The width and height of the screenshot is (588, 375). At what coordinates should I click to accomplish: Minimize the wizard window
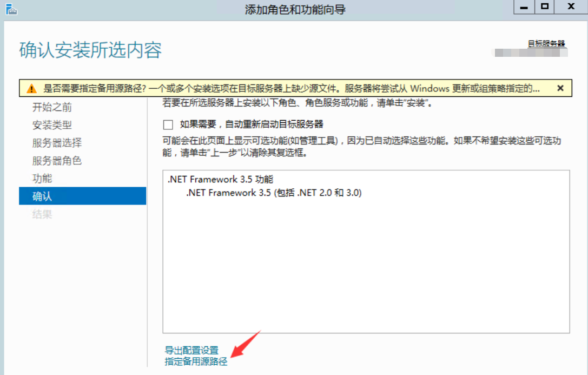(x=524, y=6)
